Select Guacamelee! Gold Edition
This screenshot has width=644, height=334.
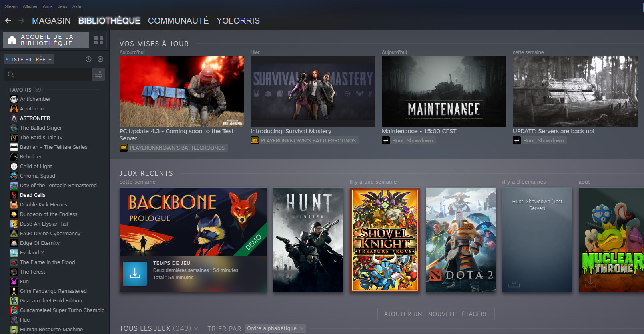click(x=51, y=300)
